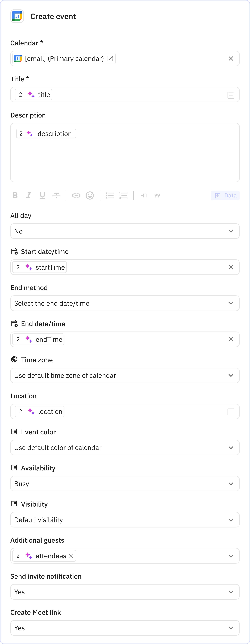Viewport: 250px width, 644px height.
Task: Open the Create Meet link dropdown
Action: (x=125, y=628)
